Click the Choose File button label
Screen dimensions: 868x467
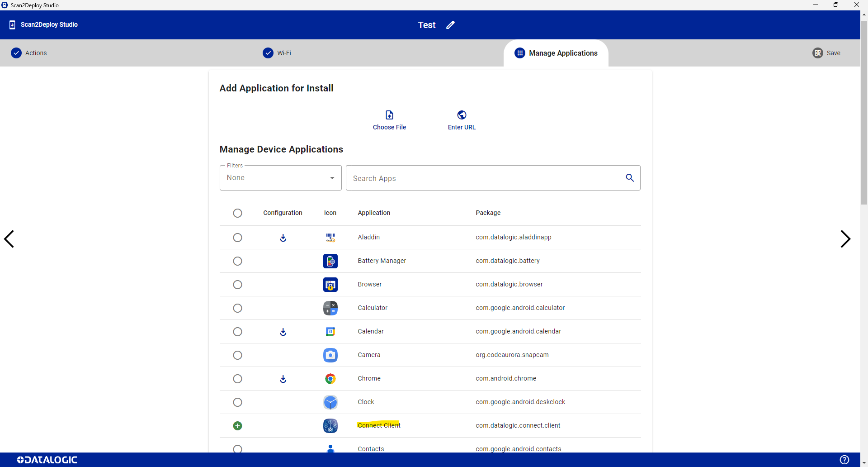pyautogui.click(x=389, y=127)
